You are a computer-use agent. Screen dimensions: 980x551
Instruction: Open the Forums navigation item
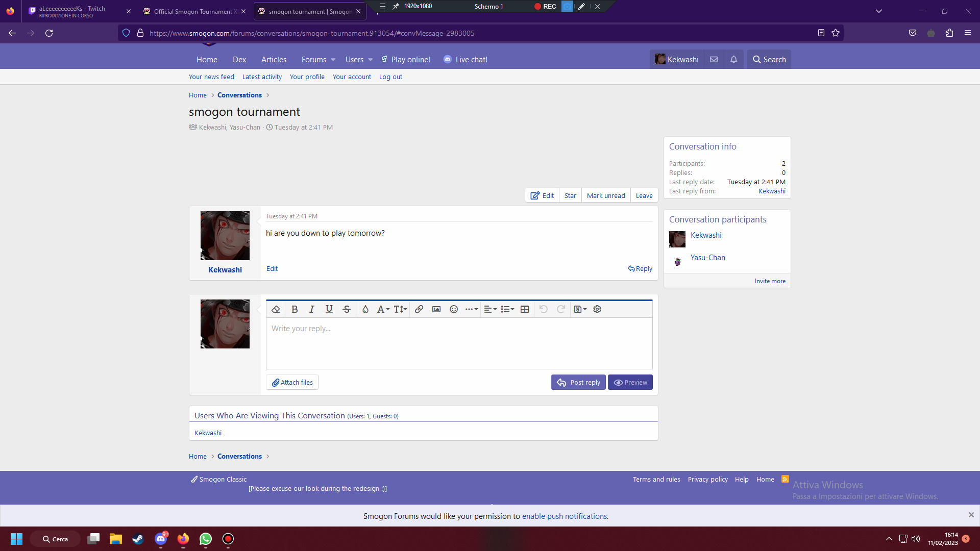313,60
